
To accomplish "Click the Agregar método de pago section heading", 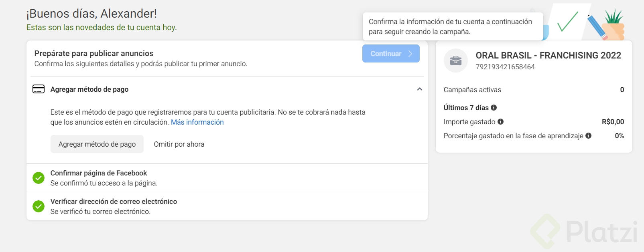I will point(89,89).
